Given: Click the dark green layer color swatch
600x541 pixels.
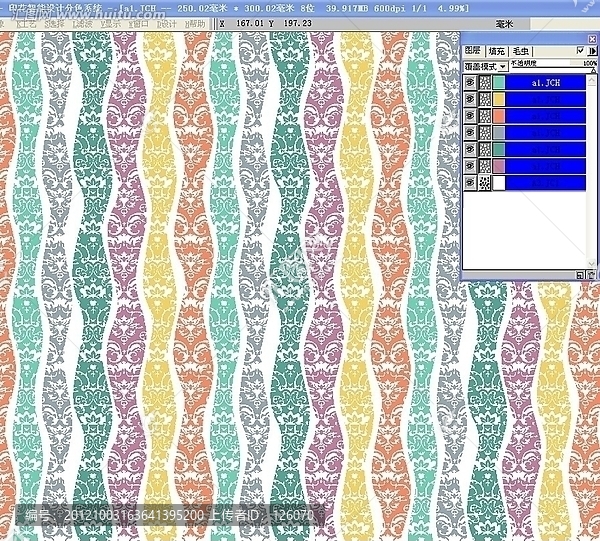Looking at the screenshot, I should click(x=499, y=149).
